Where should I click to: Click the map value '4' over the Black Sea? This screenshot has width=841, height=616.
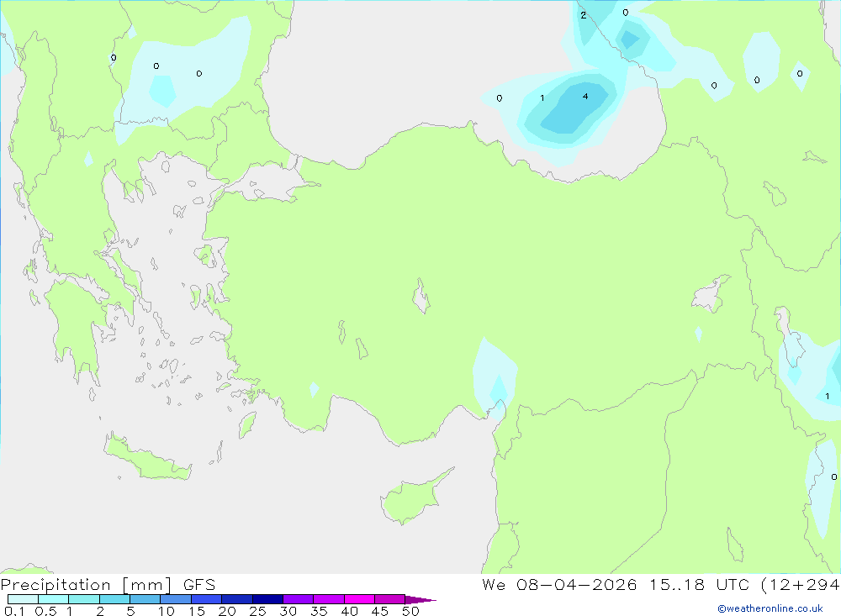pyautogui.click(x=585, y=97)
